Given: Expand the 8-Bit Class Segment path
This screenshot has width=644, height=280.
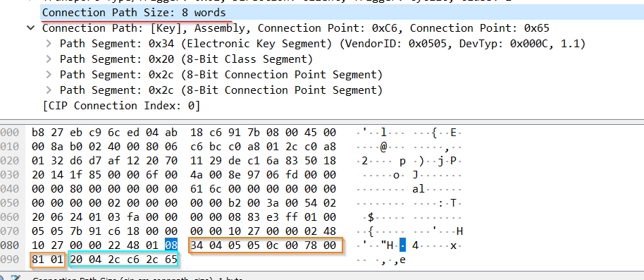Looking at the screenshot, I should [49, 59].
